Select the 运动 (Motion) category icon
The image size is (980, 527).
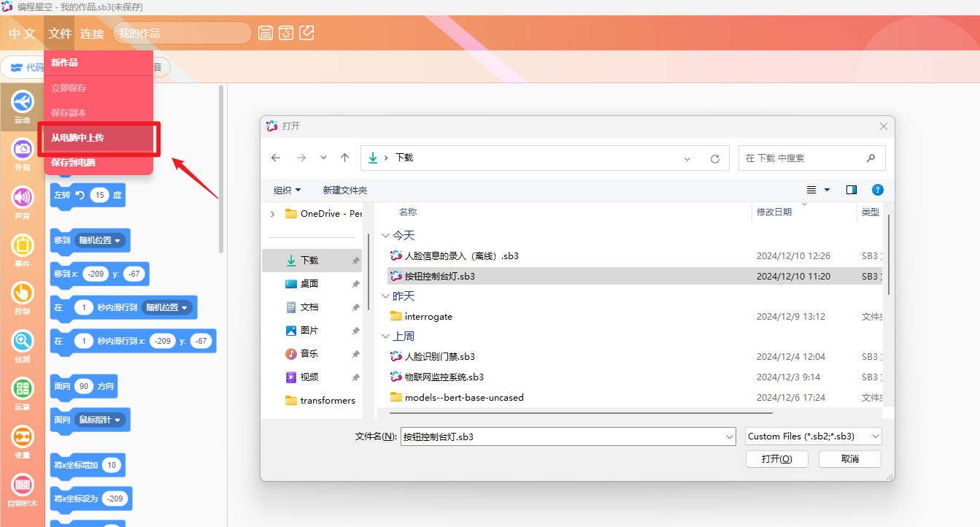pyautogui.click(x=23, y=102)
